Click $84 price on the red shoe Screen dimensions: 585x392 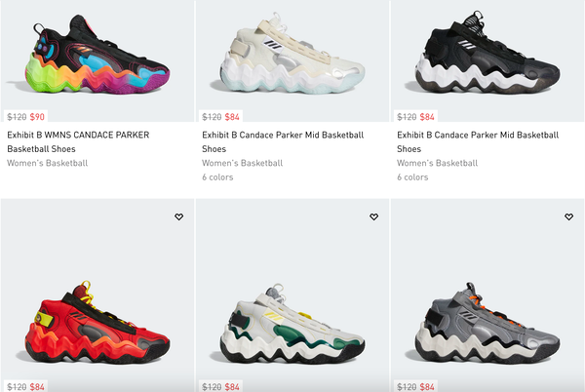(37, 387)
